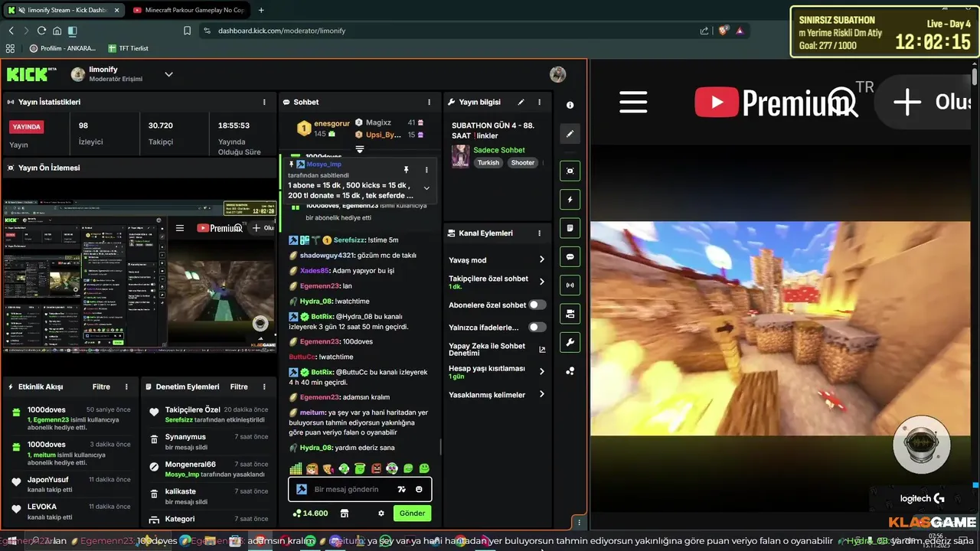Open TFT Tierlist bookmark
This screenshot has width=980, height=551.
point(127,48)
